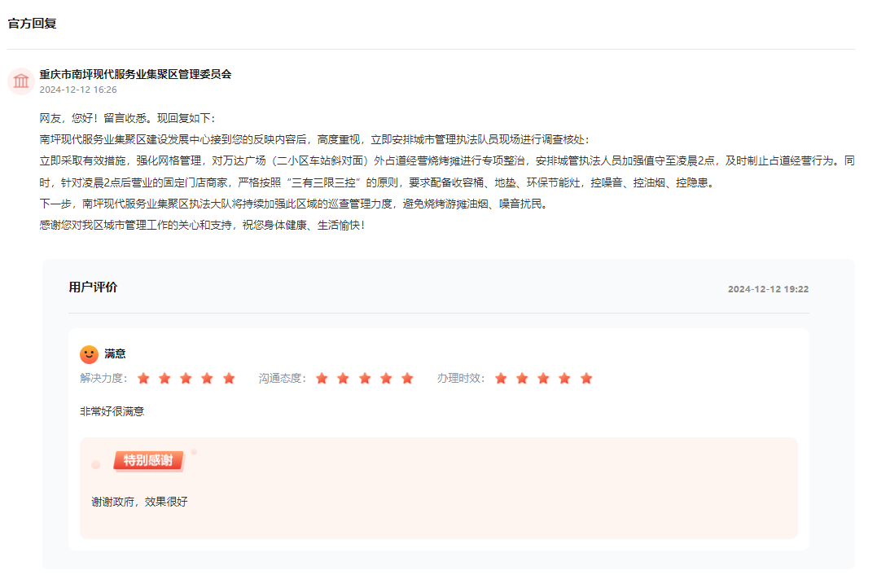The image size is (877, 588).
Task: Click the 特别感谢 ribbon badge
Action: (x=149, y=460)
